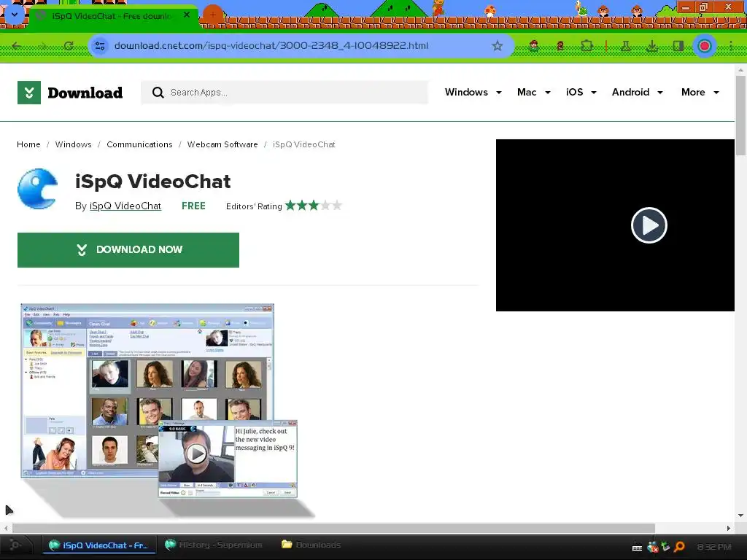Click the iSpQ VideoChat page heading
The height and width of the screenshot is (560, 747).
[153, 182]
